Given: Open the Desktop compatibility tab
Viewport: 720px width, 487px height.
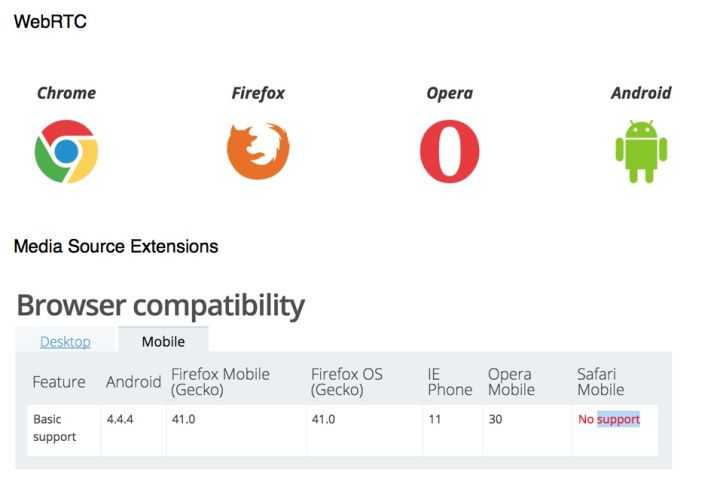Looking at the screenshot, I should (65, 341).
